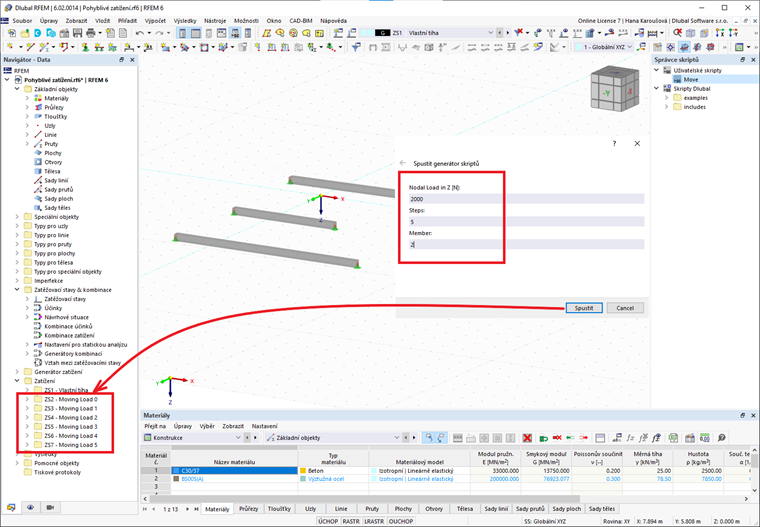Click the view in X direction icon
This screenshot has height=527, width=760.
[720, 32]
